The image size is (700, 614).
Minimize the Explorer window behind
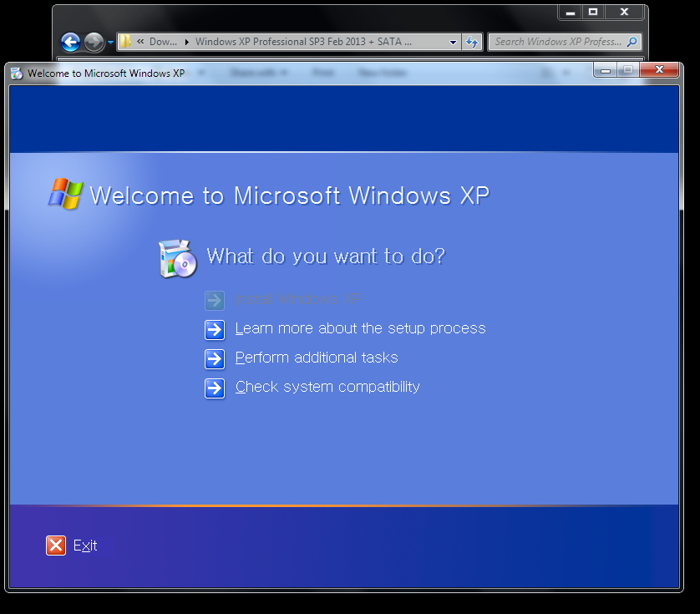[570, 12]
